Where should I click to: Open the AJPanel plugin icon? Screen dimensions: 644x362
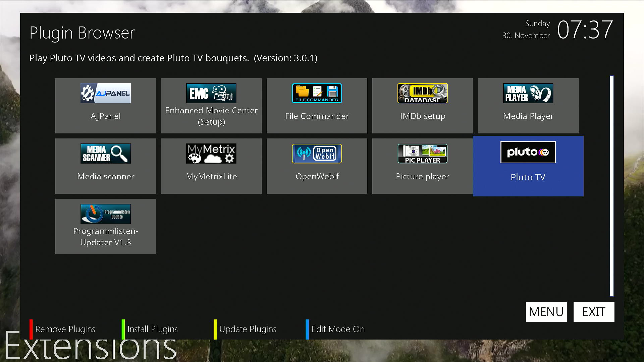(x=105, y=93)
